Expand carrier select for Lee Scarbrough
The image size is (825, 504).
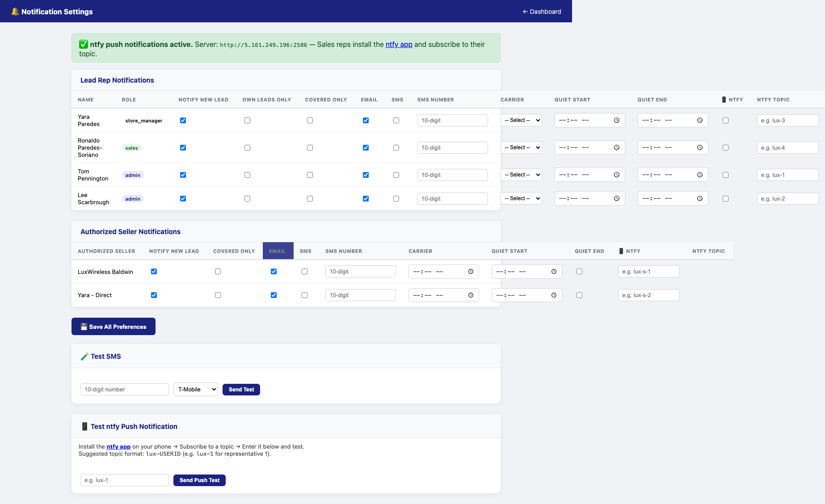tap(521, 198)
